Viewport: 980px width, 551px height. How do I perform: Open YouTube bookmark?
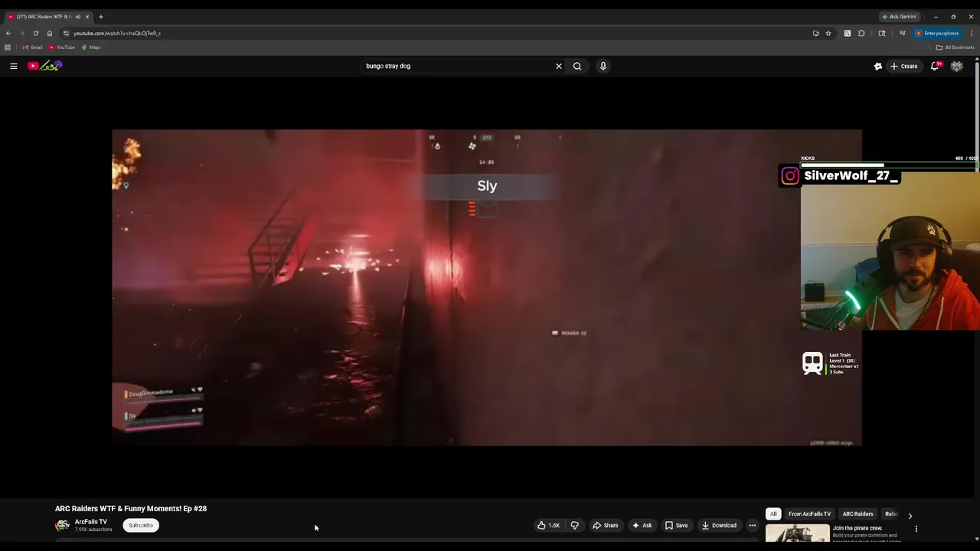[x=62, y=47]
